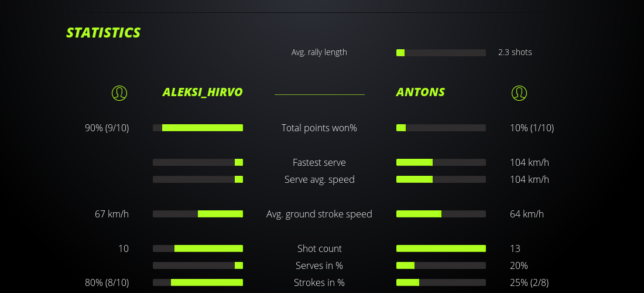
Task: Click the Serve avg. speed label
Action: (x=319, y=179)
